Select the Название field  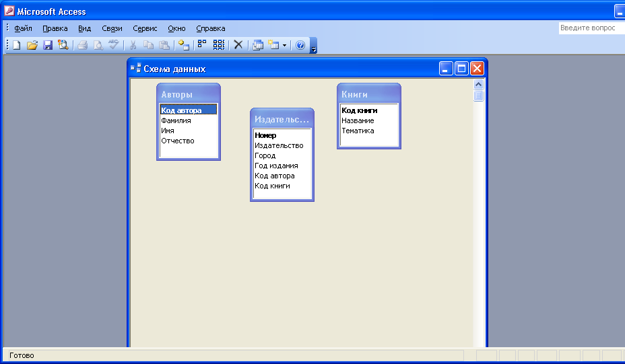369,120
